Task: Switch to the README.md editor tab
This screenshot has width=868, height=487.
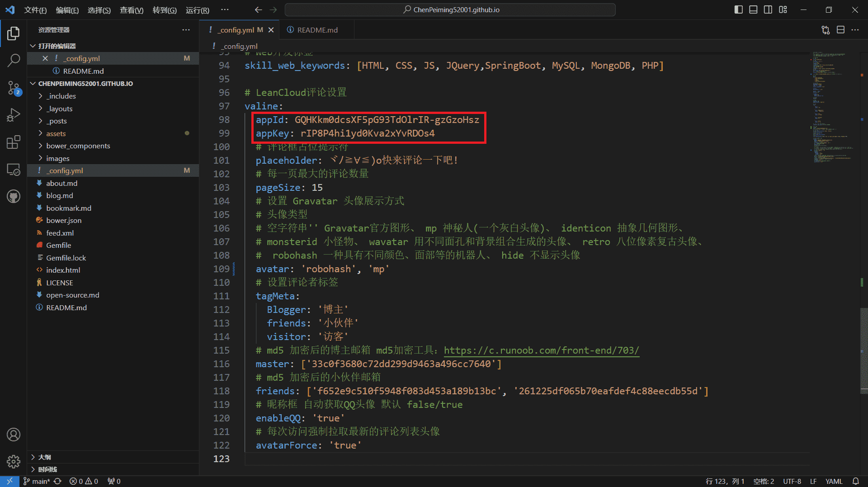Action: 316,30
